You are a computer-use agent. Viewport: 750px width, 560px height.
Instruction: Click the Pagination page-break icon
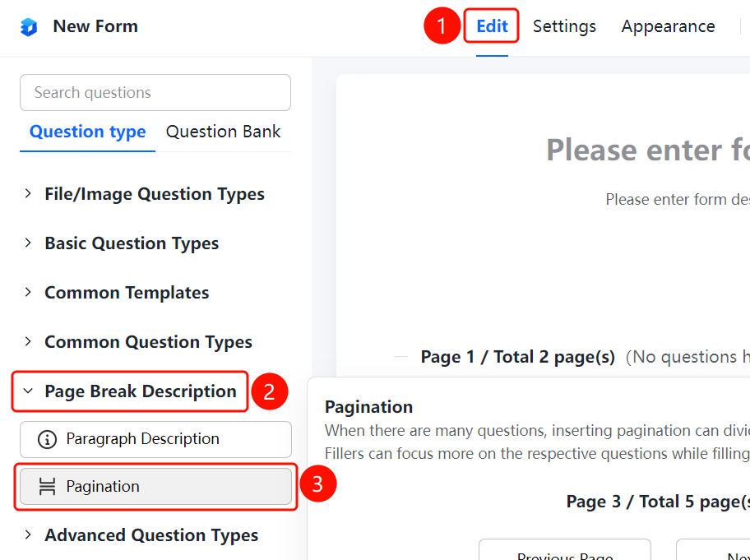[x=47, y=486]
